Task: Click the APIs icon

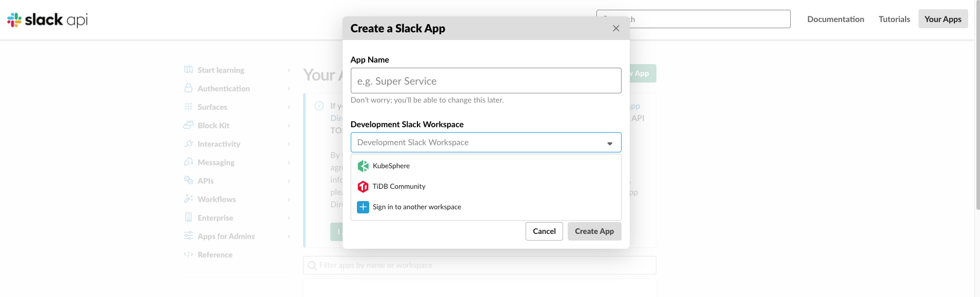Action: click(x=188, y=181)
